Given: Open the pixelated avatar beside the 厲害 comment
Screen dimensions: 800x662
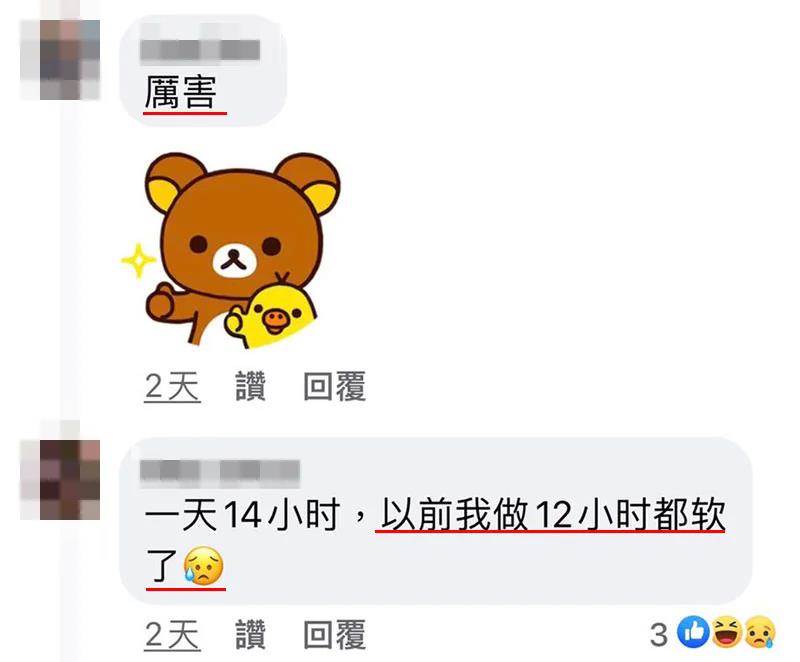Looking at the screenshot, I should point(60,60).
